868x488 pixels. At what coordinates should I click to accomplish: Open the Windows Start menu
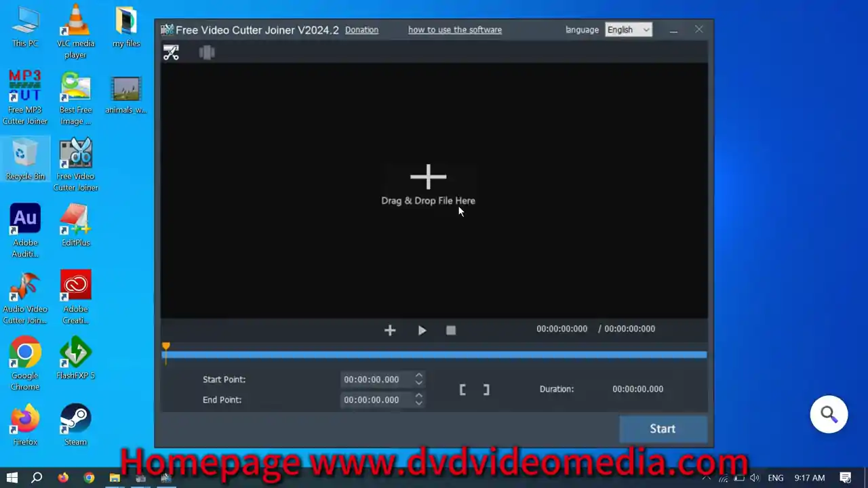(x=12, y=478)
